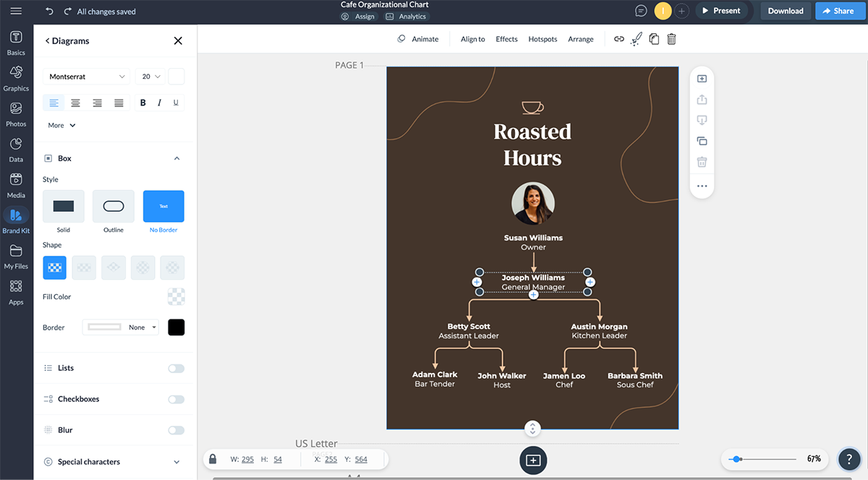Click the link icon in toolbar
This screenshot has width=868, height=480.
click(x=618, y=39)
